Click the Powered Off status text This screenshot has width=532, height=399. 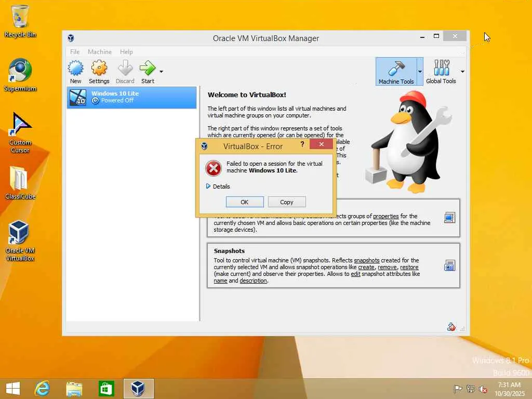[117, 100]
